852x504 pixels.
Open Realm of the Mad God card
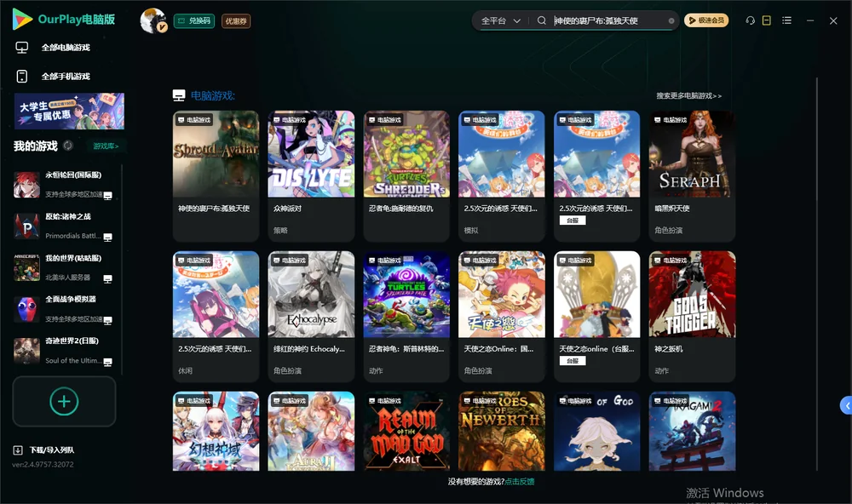coord(406,432)
